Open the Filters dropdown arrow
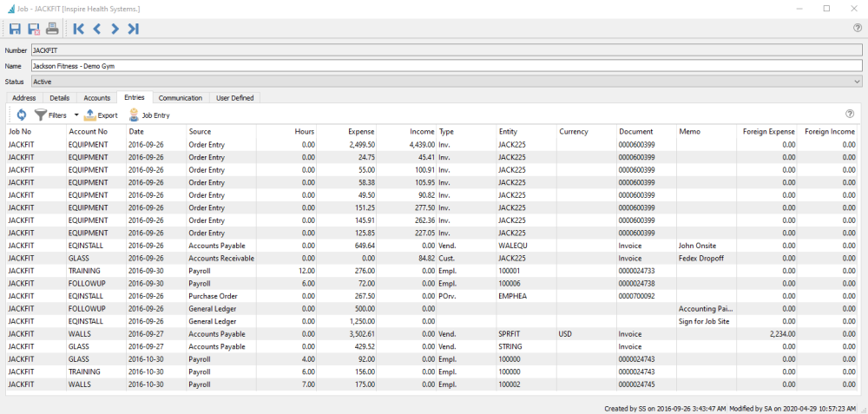Image resolution: width=868 pixels, height=414 pixels. [x=76, y=115]
